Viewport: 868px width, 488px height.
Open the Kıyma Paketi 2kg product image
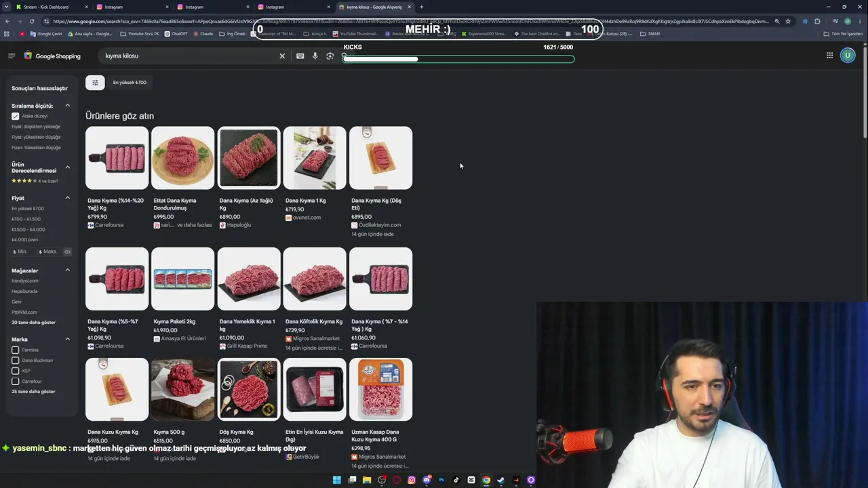click(183, 279)
